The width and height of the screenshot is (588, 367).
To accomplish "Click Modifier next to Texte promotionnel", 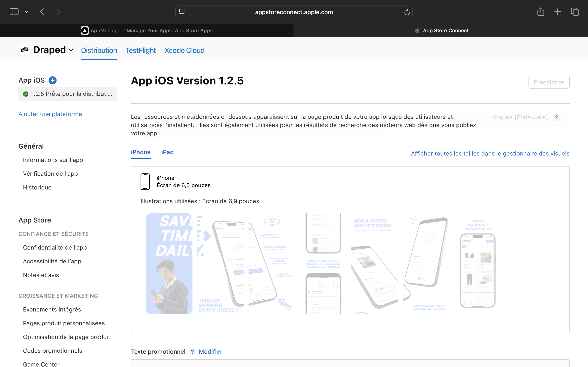I will [x=210, y=352].
